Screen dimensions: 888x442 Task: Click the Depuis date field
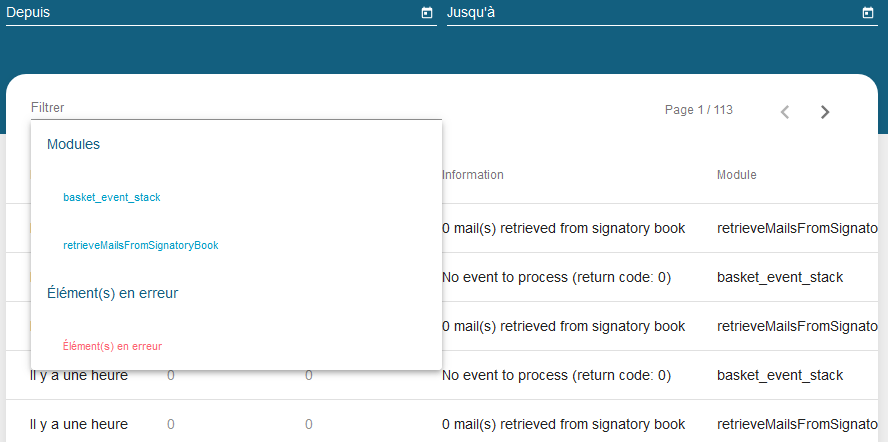(x=210, y=13)
